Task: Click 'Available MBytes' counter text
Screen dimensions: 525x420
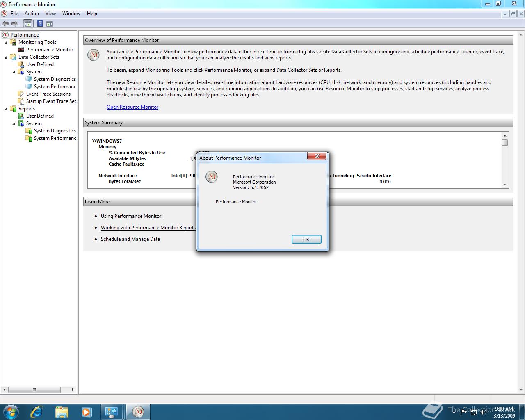Action: coord(127,158)
